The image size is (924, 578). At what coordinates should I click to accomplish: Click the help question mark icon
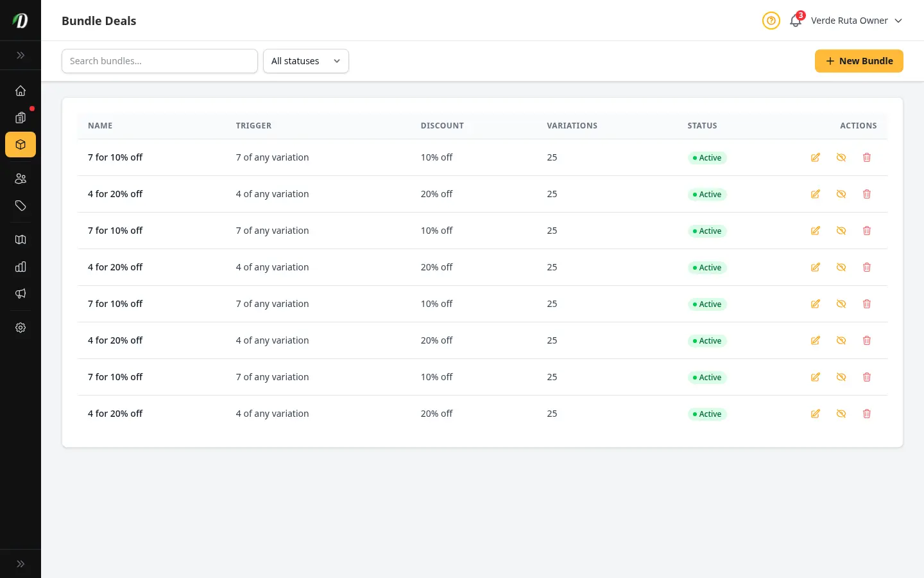click(771, 21)
